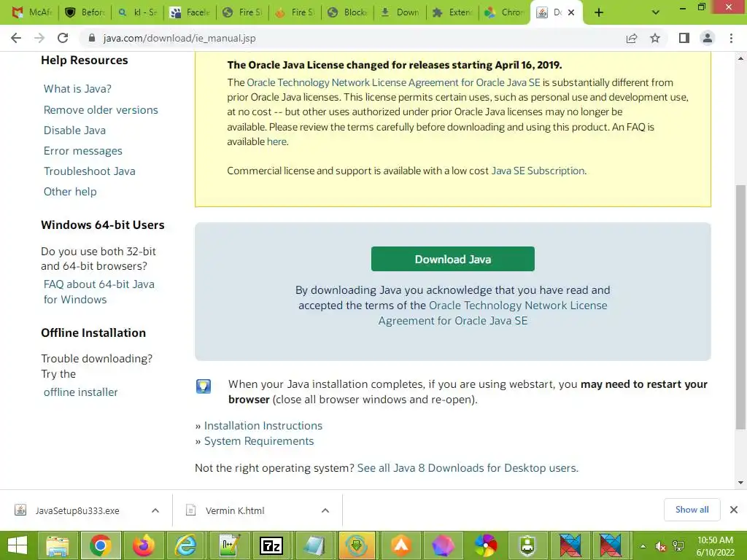Open downloaded Vermin K.html file
This screenshot has height=560, width=747.
(x=234, y=510)
